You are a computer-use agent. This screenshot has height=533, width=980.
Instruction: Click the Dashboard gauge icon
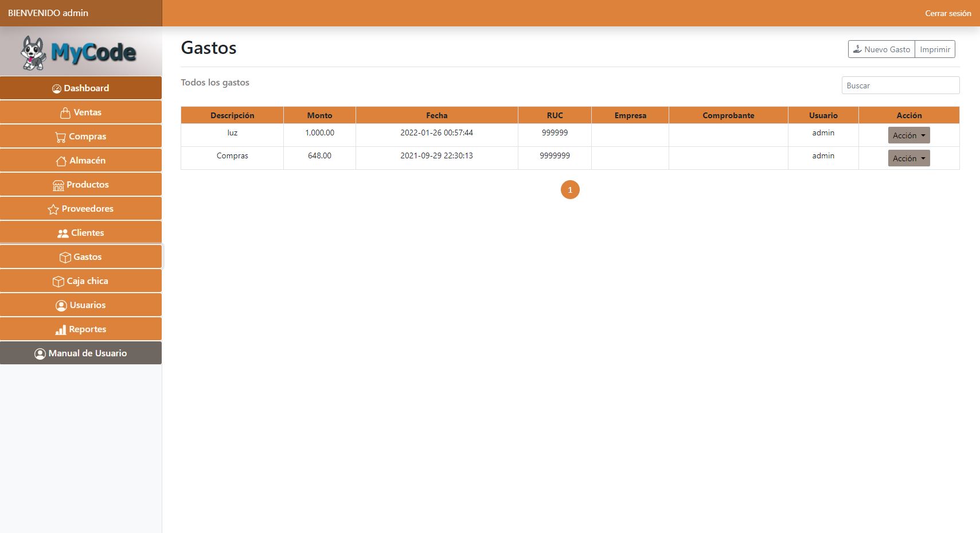click(57, 88)
